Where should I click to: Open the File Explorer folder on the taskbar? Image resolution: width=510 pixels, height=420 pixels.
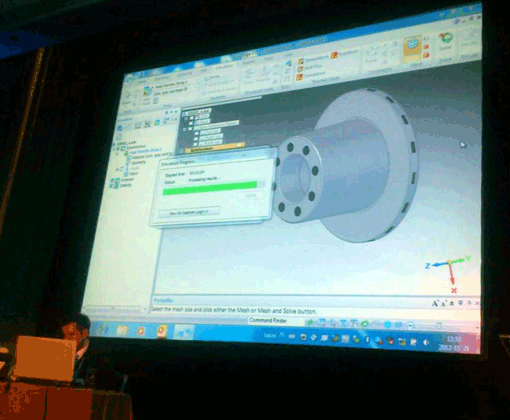coord(122,330)
